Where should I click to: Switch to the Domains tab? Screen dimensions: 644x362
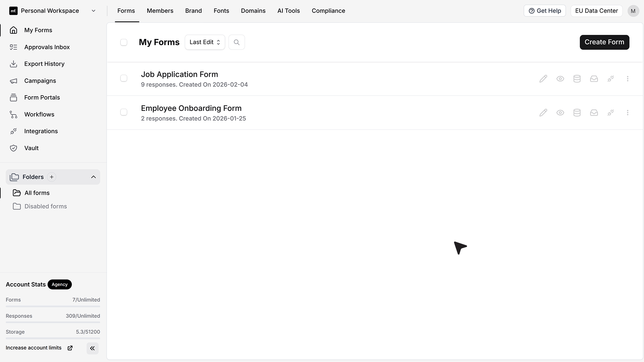click(x=253, y=11)
